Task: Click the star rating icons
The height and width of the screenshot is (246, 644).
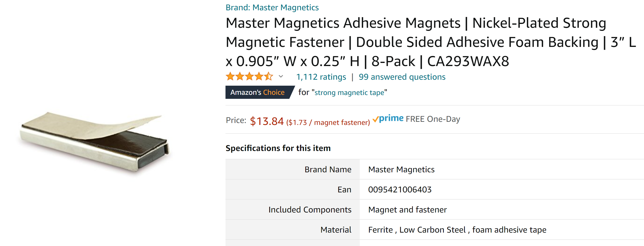Action: pos(249,77)
